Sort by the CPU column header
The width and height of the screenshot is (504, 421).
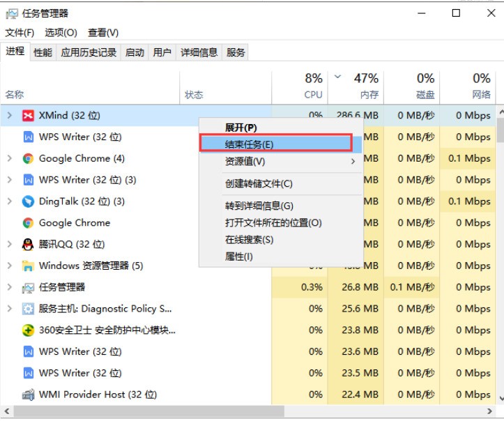click(x=313, y=86)
